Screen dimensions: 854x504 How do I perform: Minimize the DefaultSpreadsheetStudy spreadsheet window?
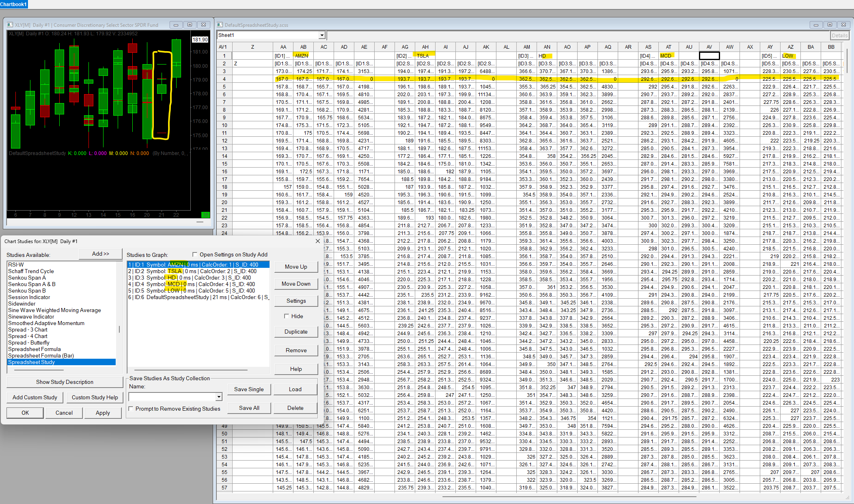pos(816,25)
